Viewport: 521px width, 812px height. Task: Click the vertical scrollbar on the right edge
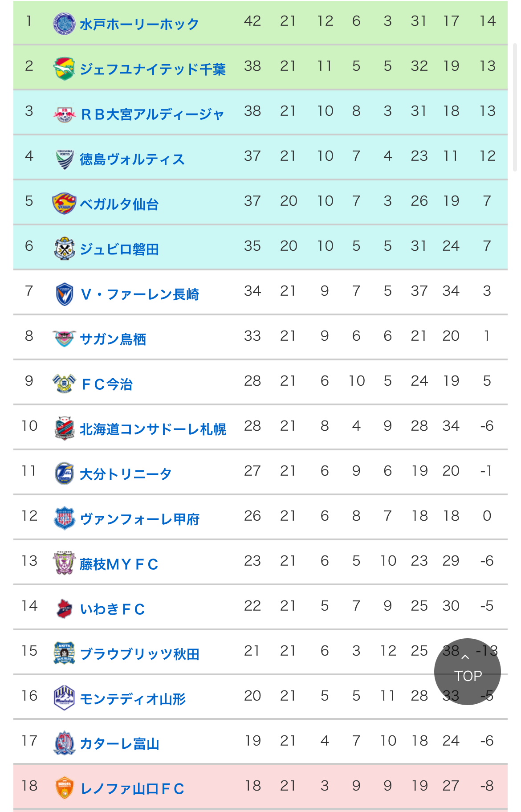[515, 107]
